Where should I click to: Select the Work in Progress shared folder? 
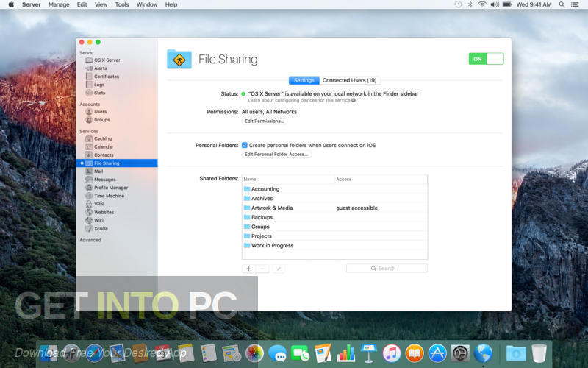click(334, 245)
